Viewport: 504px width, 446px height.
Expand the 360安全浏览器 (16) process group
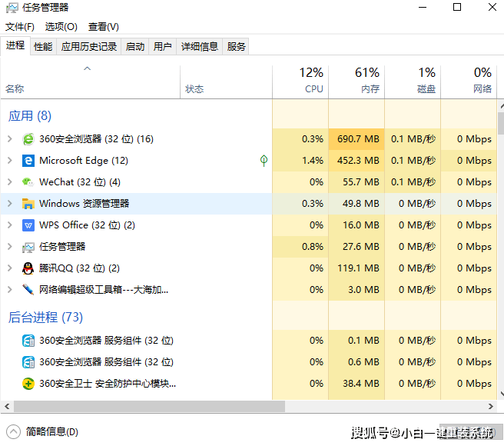point(10,139)
